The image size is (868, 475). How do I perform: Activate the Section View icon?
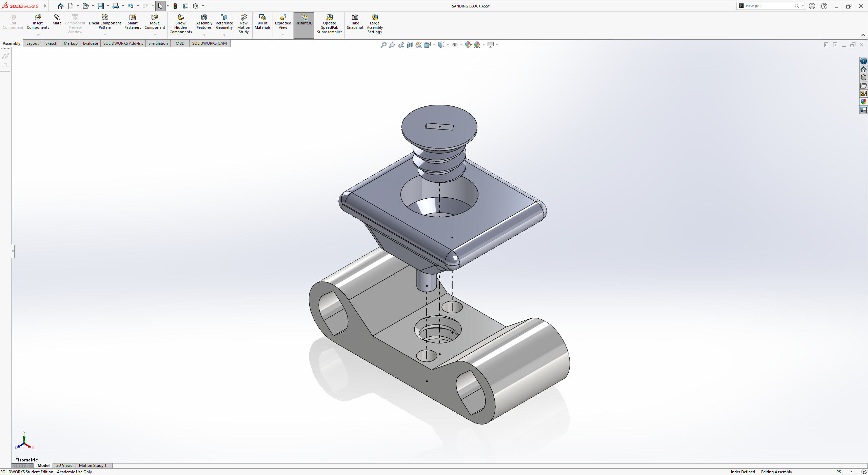(x=410, y=45)
